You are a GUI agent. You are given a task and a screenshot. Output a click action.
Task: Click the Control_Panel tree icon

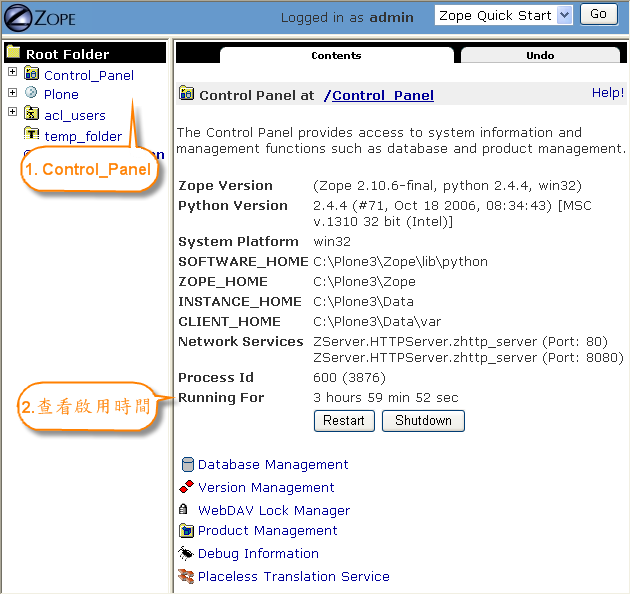pos(31,73)
